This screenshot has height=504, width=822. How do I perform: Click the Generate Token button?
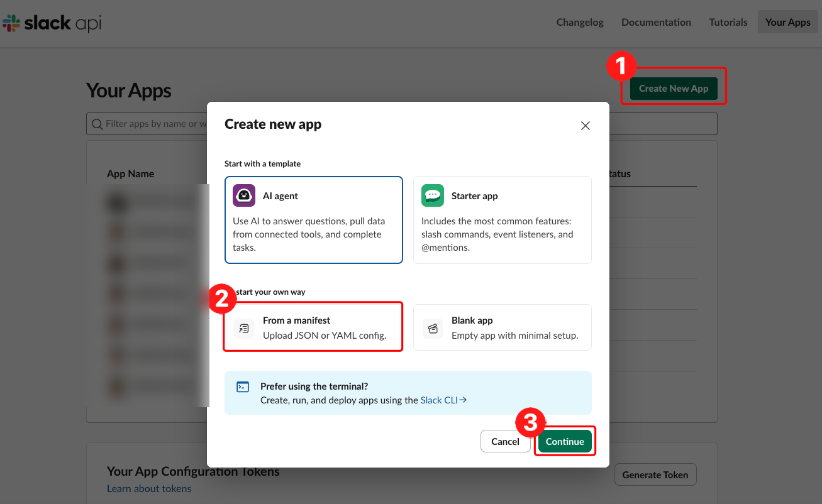(x=655, y=475)
